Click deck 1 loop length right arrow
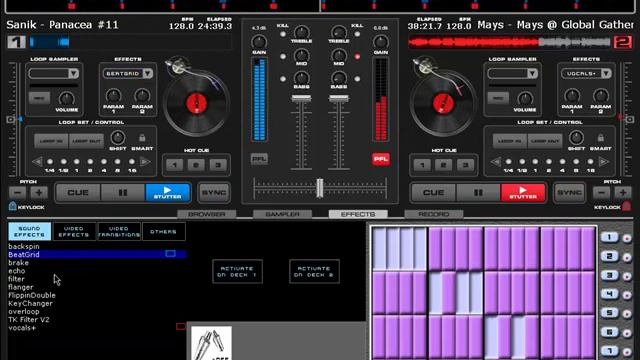The width and height of the screenshot is (640, 360). coord(145,162)
